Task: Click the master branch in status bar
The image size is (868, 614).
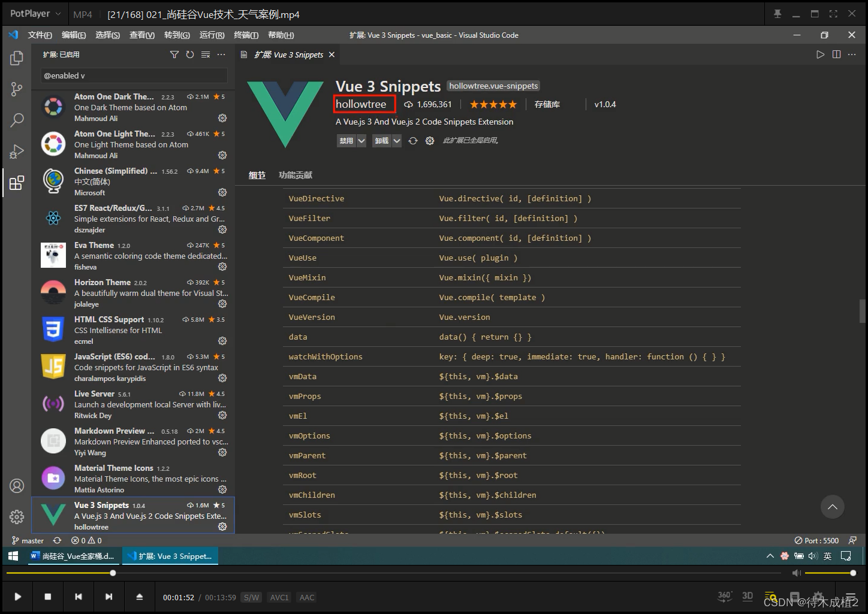Action: [28, 540]
